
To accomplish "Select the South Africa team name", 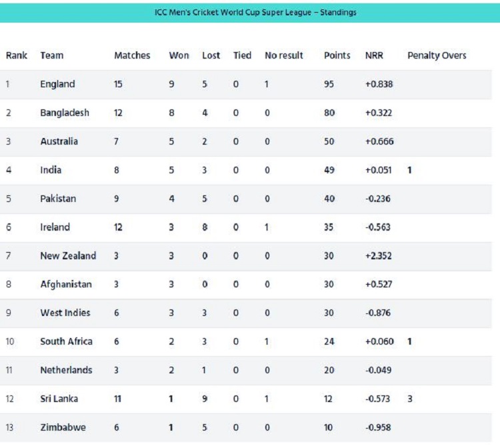I will coord(66,341).
